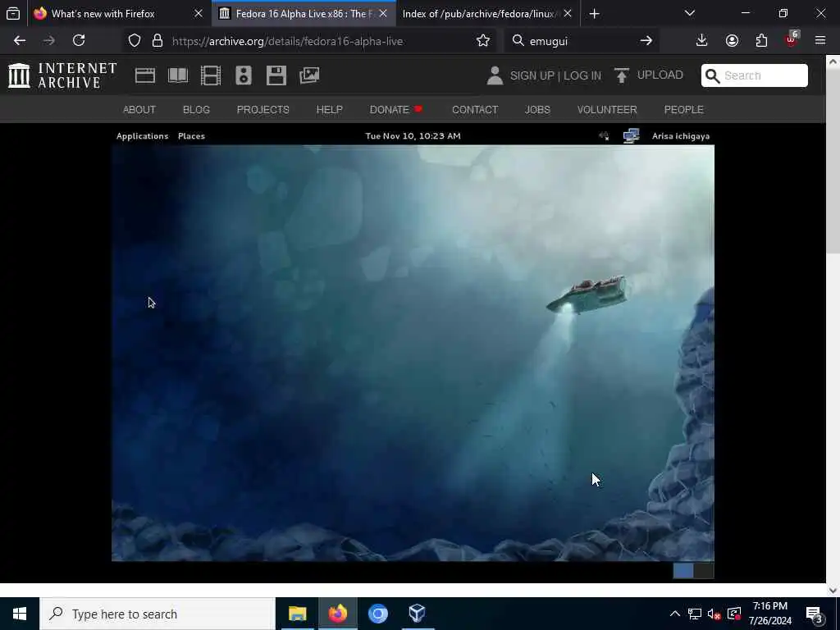Click the site lock icon

[x=157, y=41]
